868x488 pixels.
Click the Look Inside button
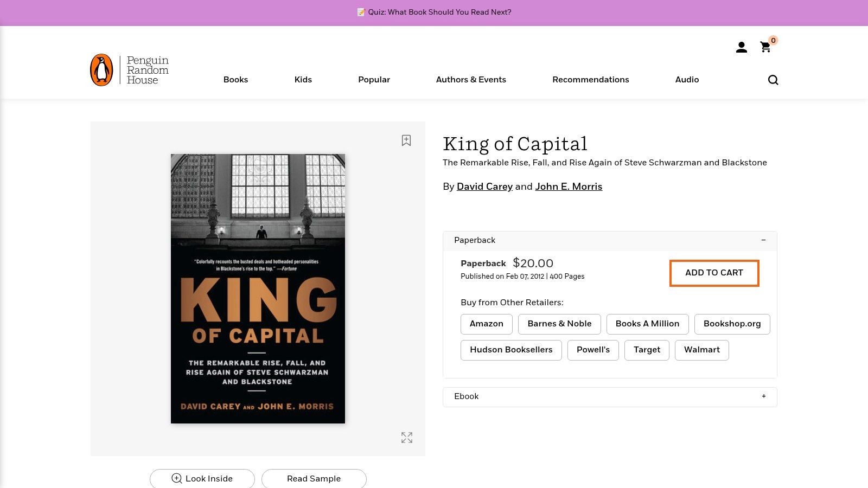click(202, 479)
